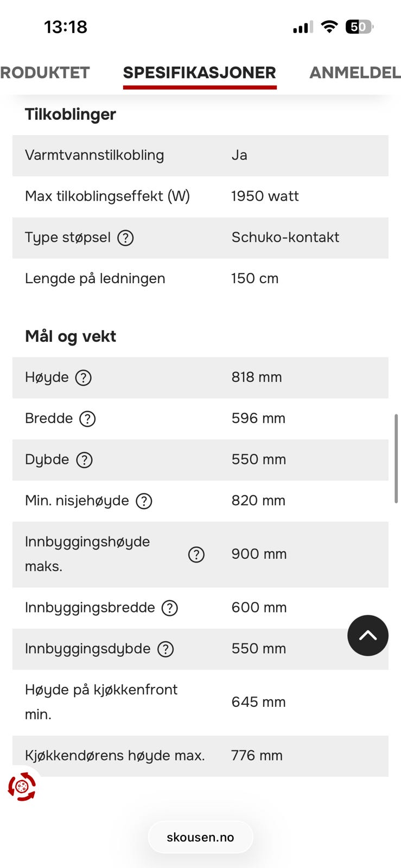Switch to the Spesifikasjoner tab

(x=200, y=73)
